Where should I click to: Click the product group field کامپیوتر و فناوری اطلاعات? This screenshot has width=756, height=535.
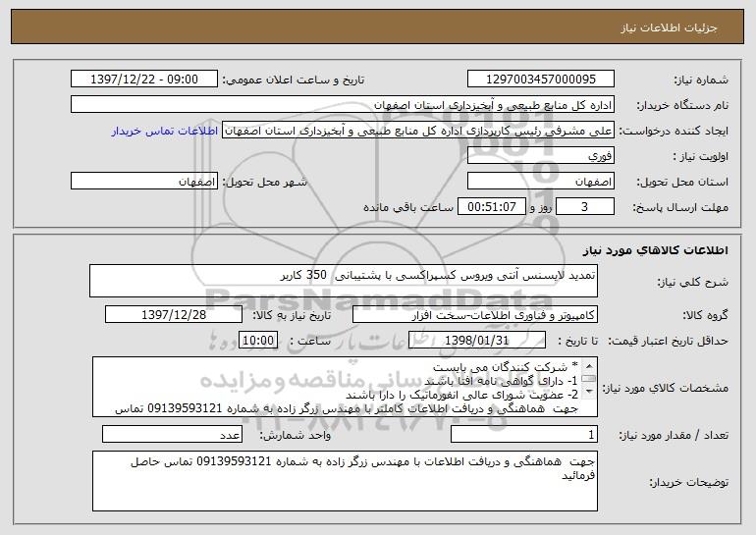click(x=475, y=315)
